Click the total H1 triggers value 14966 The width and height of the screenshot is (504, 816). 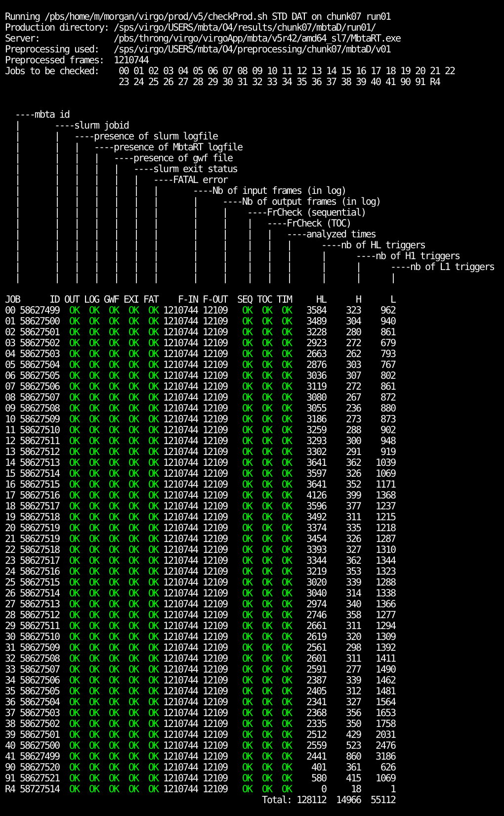348,800
